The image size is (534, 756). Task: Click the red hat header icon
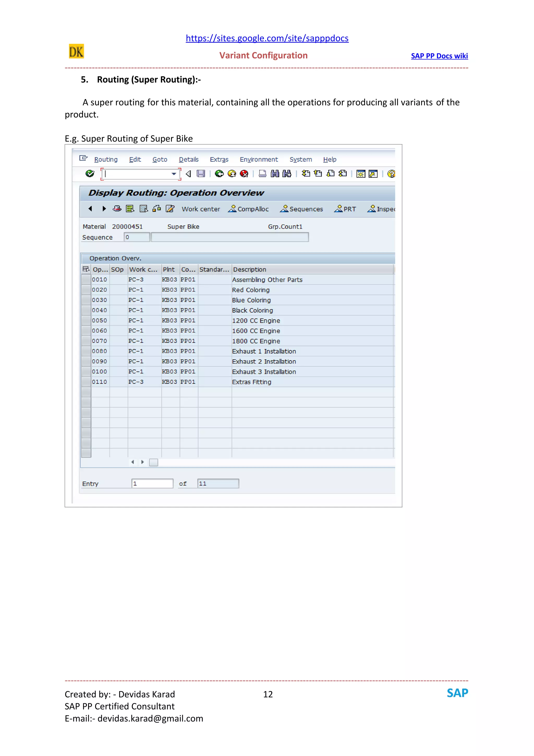[x=117, y=208]
